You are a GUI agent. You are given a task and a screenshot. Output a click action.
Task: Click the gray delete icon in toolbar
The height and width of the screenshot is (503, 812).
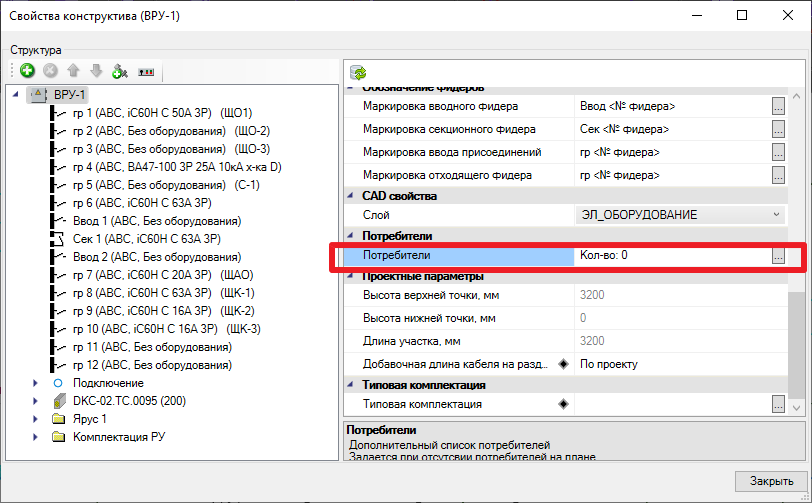[x=50, y=70]
